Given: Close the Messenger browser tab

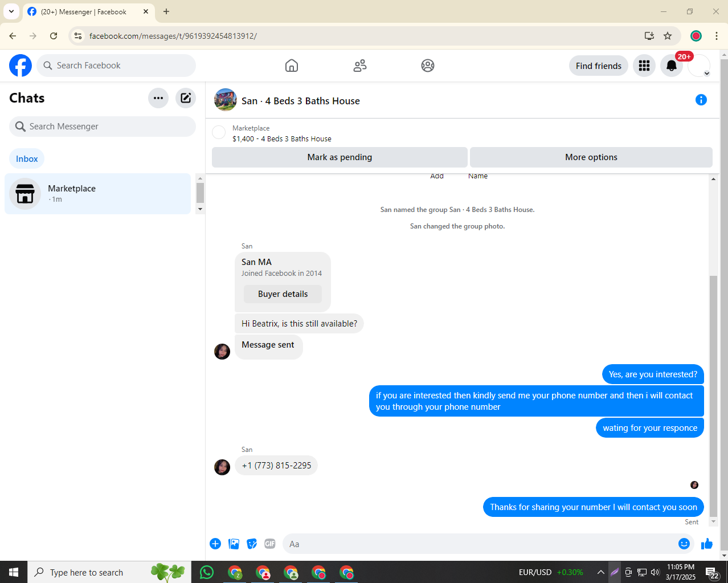Looking at the screenshot, I should [x=146, y=11].
